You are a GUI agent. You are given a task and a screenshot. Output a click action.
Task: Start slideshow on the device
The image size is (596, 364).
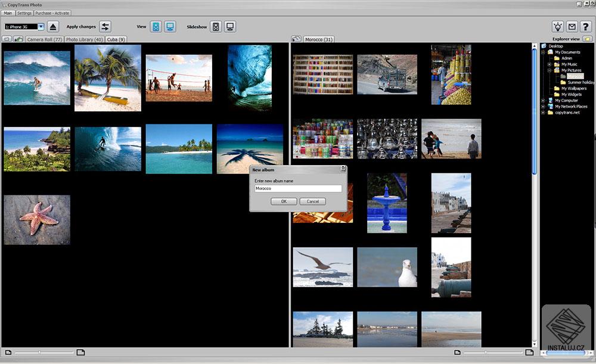pyautogui.click(x=216, y=27)
